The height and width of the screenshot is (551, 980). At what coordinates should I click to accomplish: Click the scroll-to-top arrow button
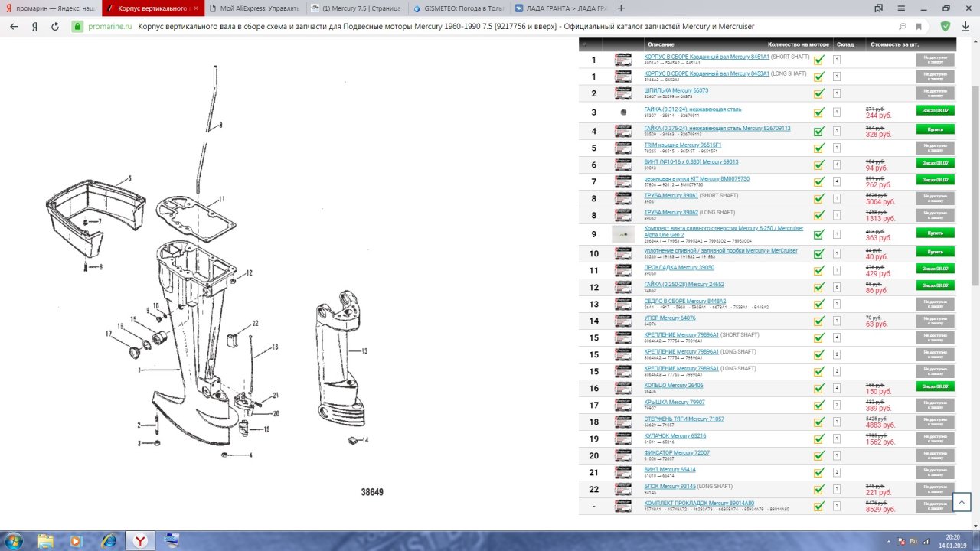[x=961, y=502]
